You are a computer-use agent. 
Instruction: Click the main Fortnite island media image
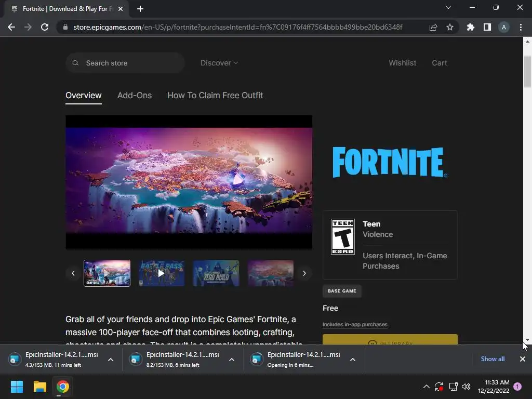tap(189, 182)
